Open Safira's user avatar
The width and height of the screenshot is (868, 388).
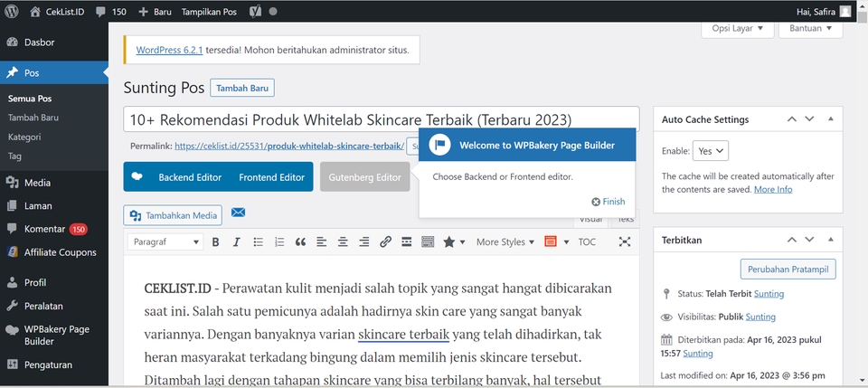point(844,11)
